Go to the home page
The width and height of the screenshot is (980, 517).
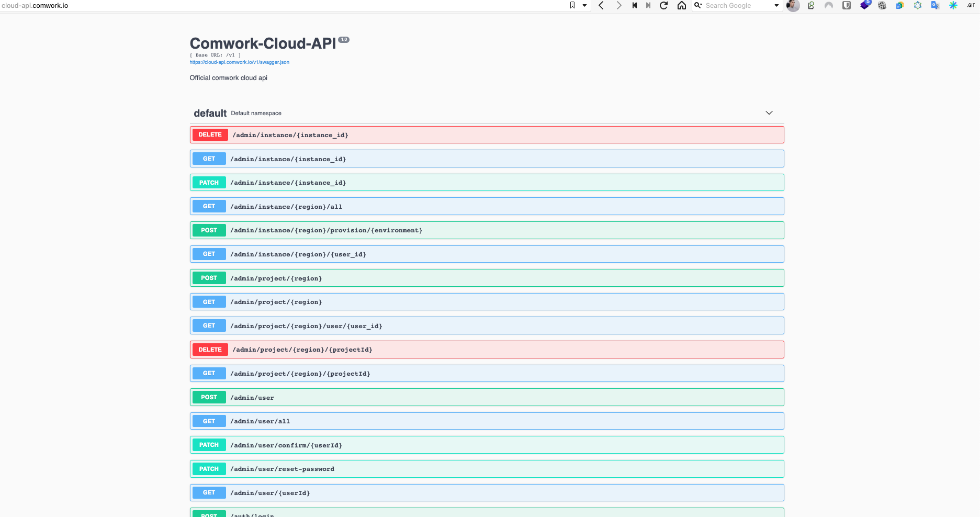(682, 5)
